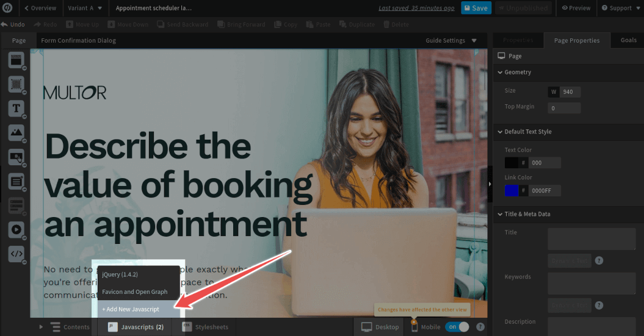Edit the Text Color hex field 000

pos(545,163)
